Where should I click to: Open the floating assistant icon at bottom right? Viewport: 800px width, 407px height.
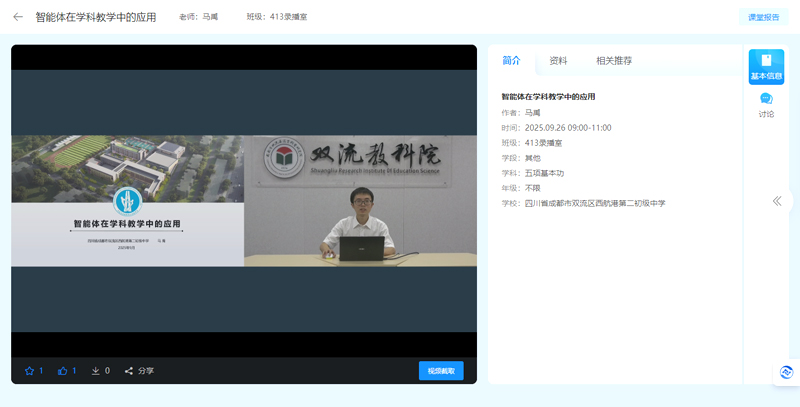point(786,372)
